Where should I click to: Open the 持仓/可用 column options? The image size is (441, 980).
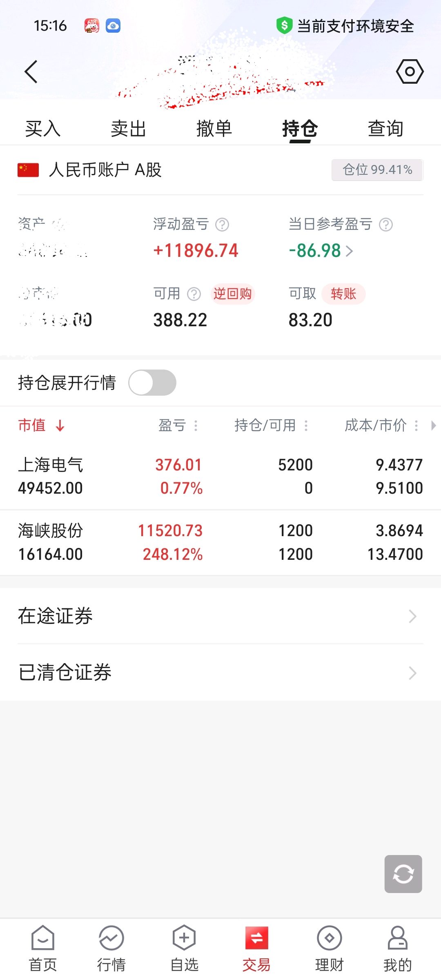[x=306, y=425]
